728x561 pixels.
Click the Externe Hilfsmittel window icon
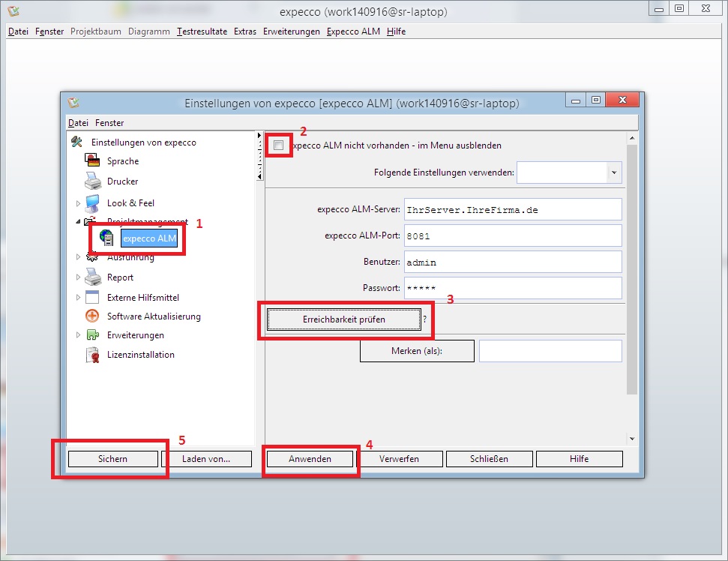[x=93, y=297]
